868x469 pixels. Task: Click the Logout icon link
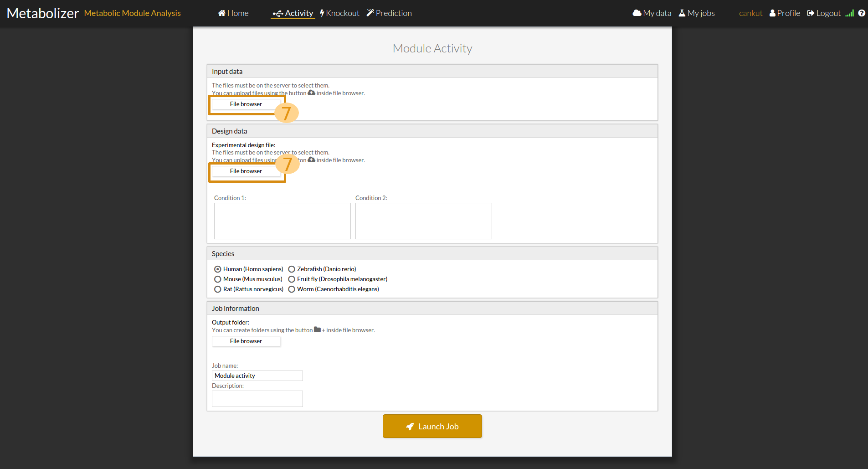[x=823, y=13]
